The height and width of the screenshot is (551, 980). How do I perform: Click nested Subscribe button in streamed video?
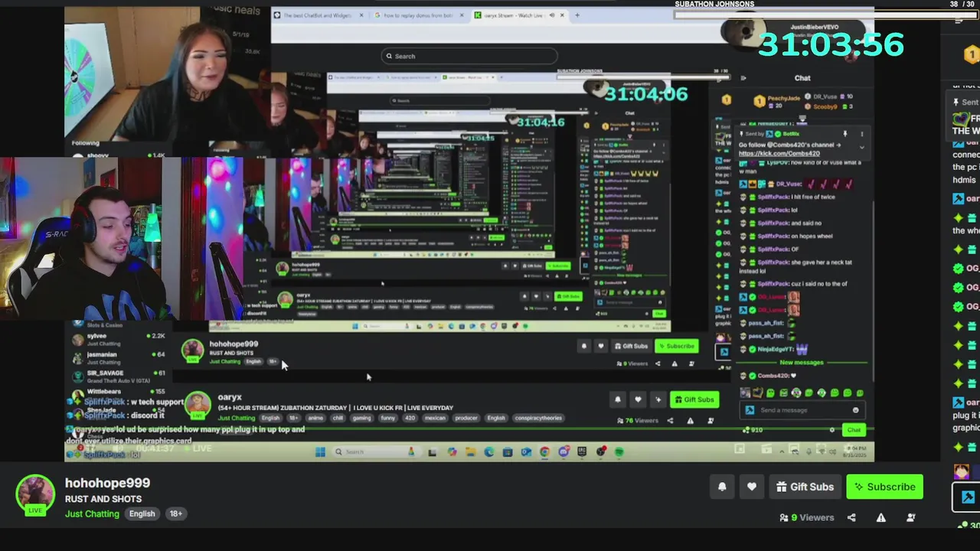(676, 346)
